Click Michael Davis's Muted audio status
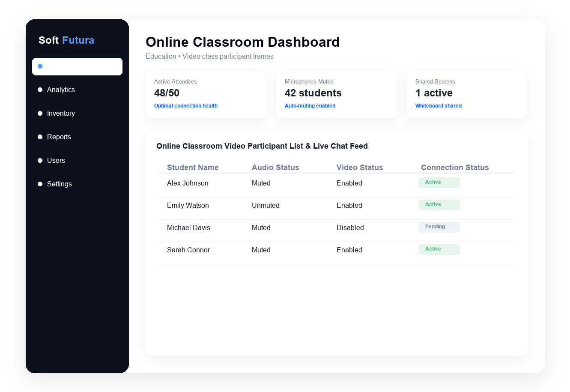This screenshot has height=392, width=570. 261,227
